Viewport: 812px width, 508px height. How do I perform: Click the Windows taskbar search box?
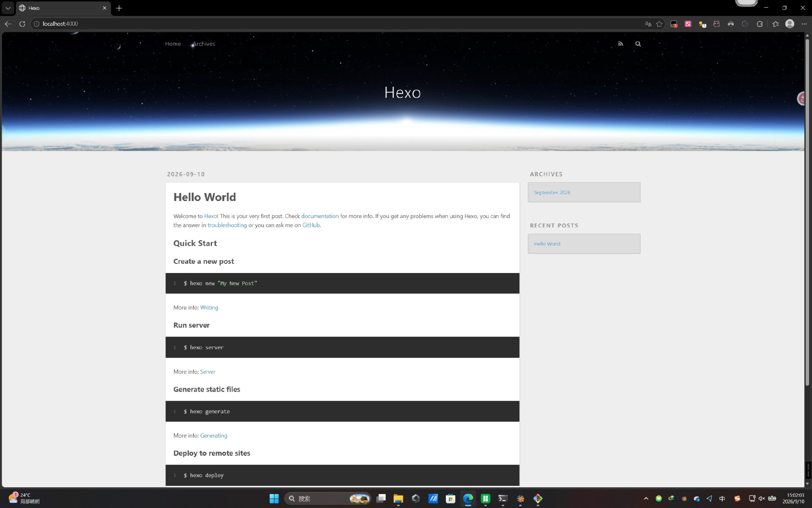coord(327,498)
